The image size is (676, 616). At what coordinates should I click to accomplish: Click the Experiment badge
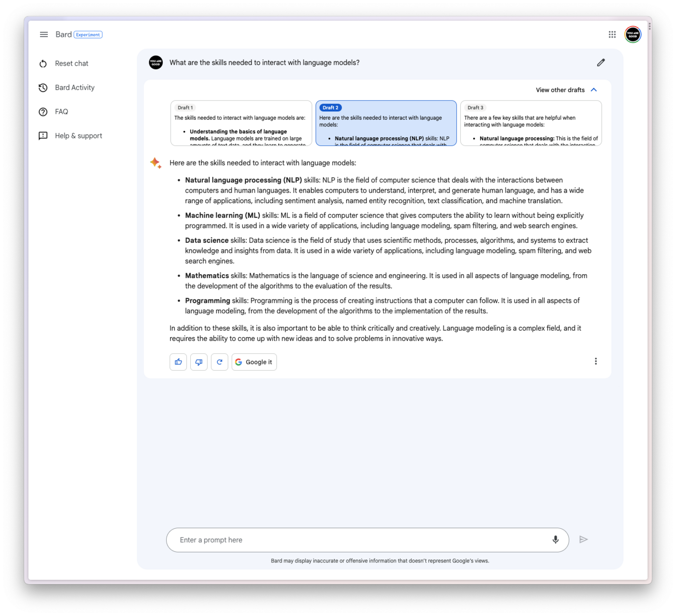tap(88, 35)
